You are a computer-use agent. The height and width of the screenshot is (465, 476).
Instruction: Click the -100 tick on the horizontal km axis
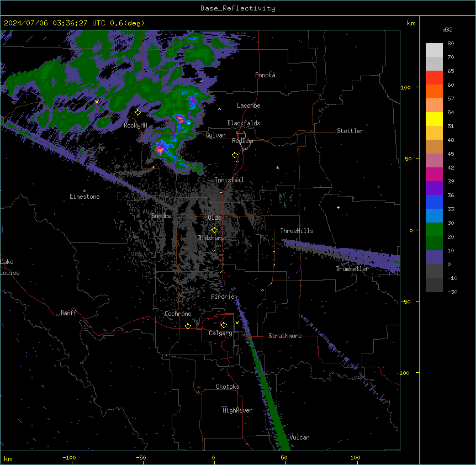[x=69, y=457]
